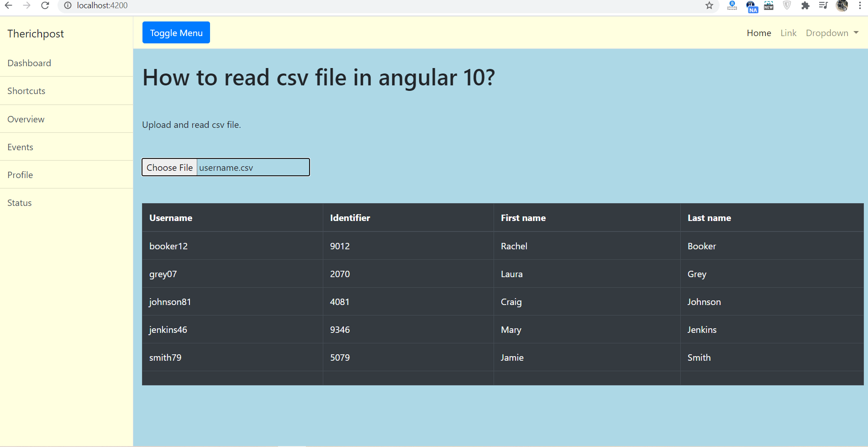
Task: Open the music playlist queue extension icon
Action: pyautogui.click(x=823, y=6)
